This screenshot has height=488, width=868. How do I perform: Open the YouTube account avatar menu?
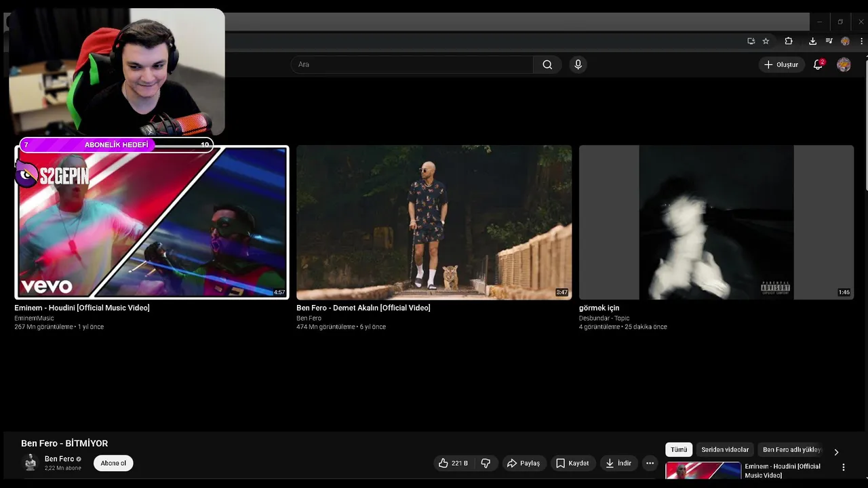(x=844, y=64)
